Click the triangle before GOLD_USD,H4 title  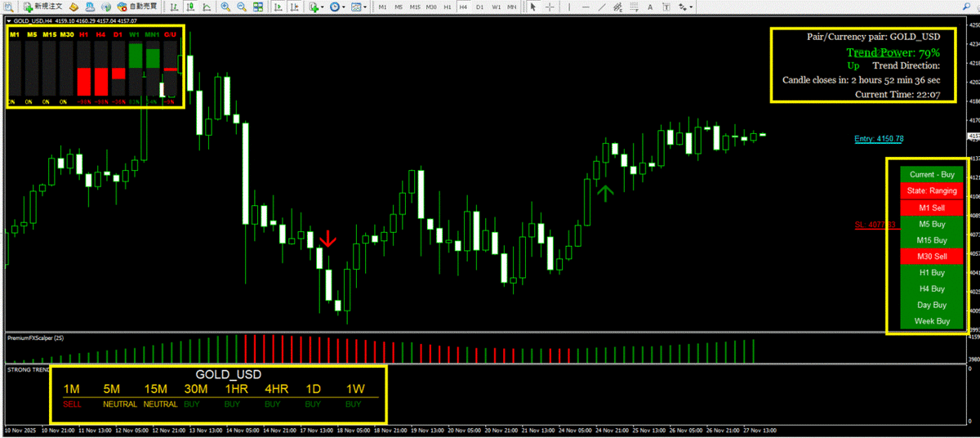(x=8, y=20)
